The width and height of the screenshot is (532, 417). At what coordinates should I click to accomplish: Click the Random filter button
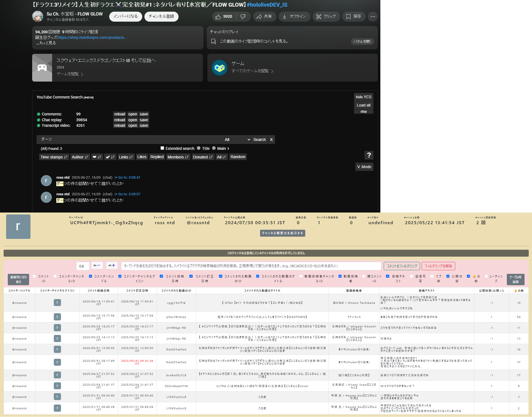pos(238,157)
